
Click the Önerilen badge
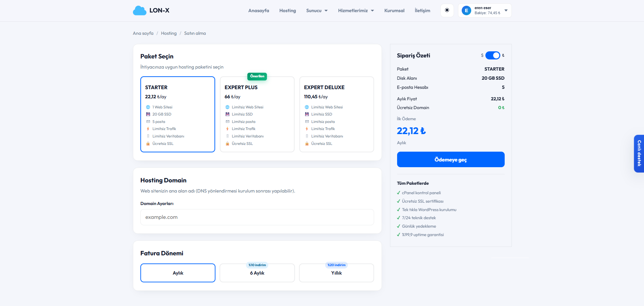[x=257, y=76]
